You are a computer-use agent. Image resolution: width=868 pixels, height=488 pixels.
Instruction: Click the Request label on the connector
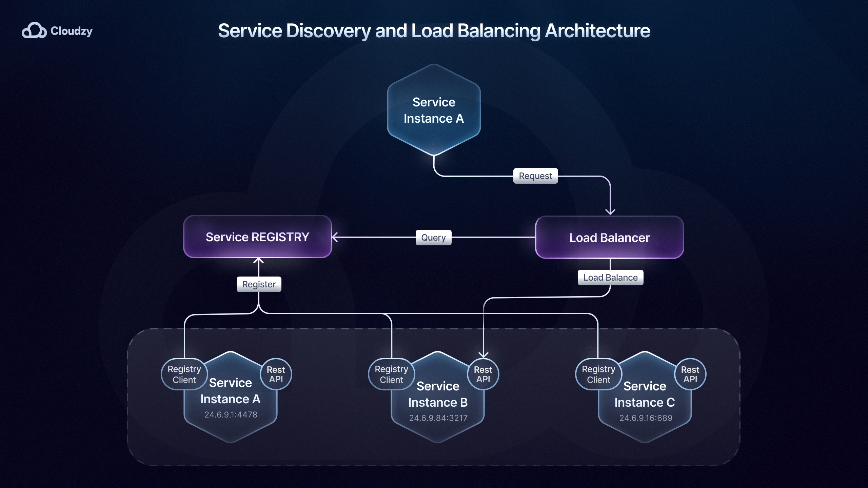coord(535,176)
